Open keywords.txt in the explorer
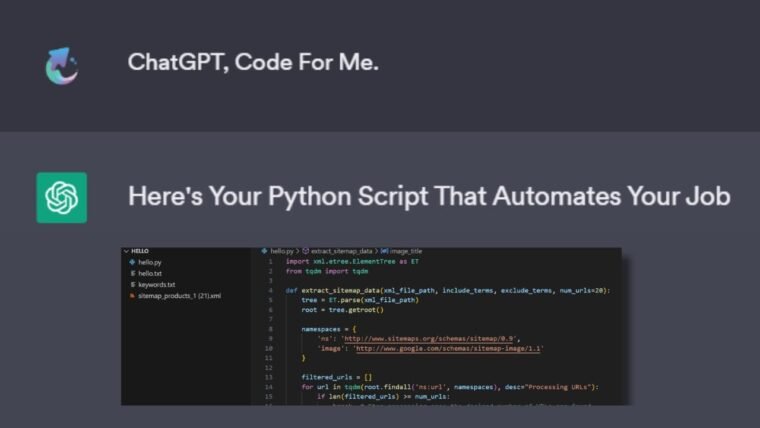 [x=157, y=285]
